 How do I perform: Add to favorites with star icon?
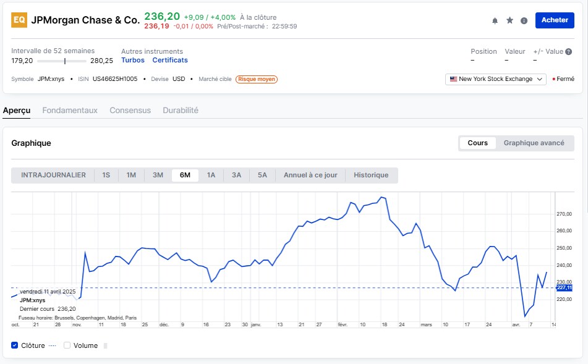tap(509, 20)
